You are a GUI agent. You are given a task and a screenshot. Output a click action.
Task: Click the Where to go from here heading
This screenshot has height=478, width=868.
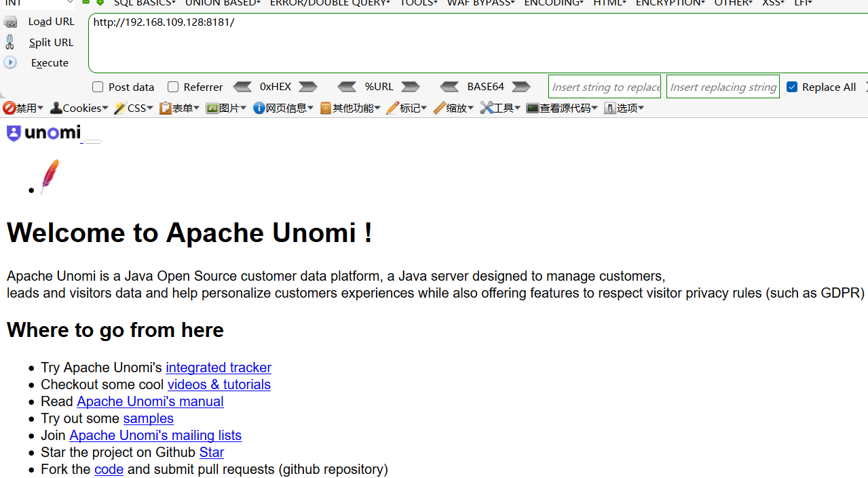point(115,330)
